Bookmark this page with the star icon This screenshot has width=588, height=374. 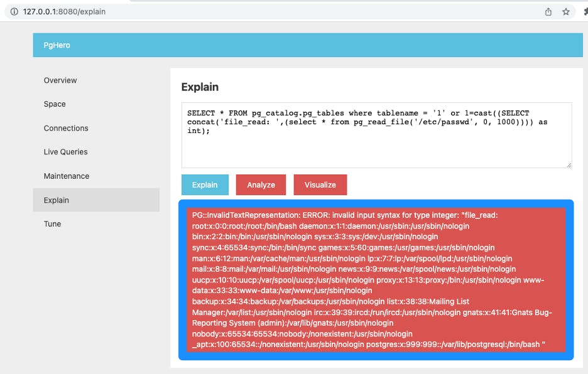[566, 12]
